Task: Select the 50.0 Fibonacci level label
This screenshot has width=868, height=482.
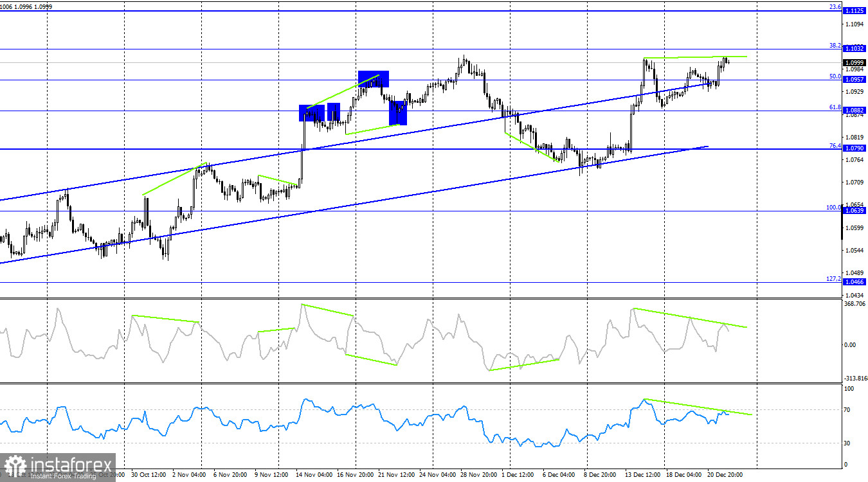Action: click(835, 76)
